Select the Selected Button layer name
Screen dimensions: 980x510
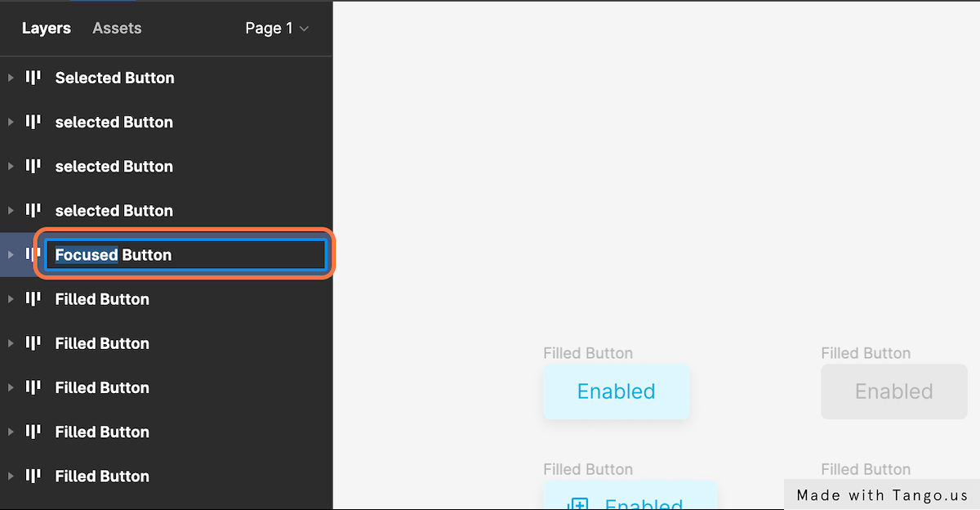pos(114,78)
